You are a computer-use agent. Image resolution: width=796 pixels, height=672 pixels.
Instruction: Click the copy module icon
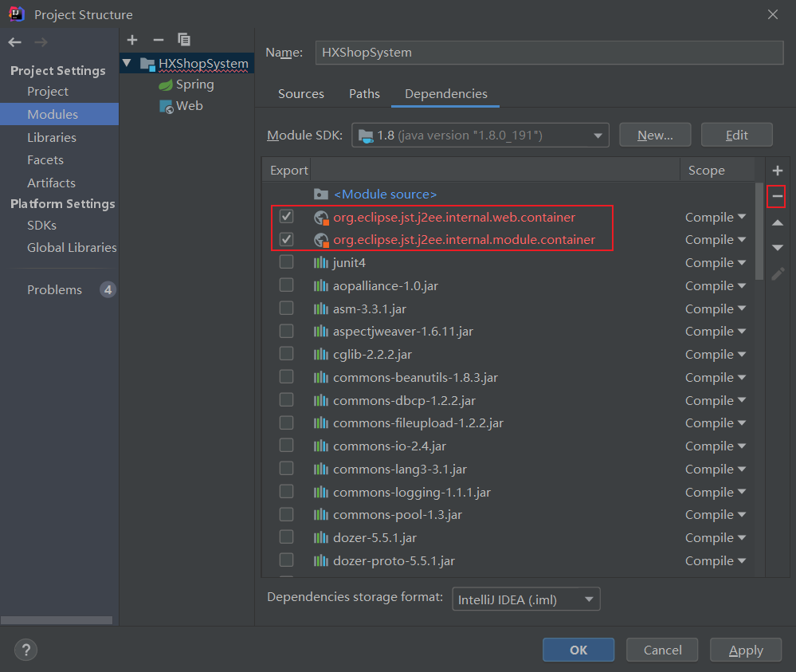[184, 40]
